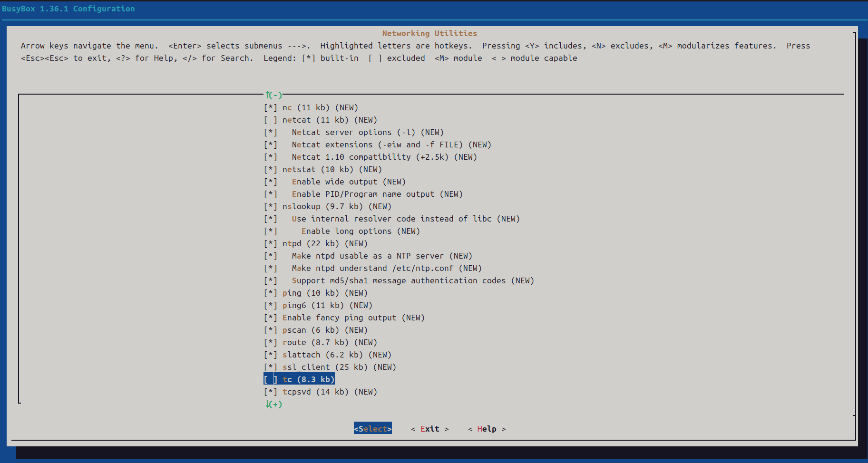Click the scroll-up arrow indicator at list top
The height and width of the screenshot is (463, 868).
[273, 95]
